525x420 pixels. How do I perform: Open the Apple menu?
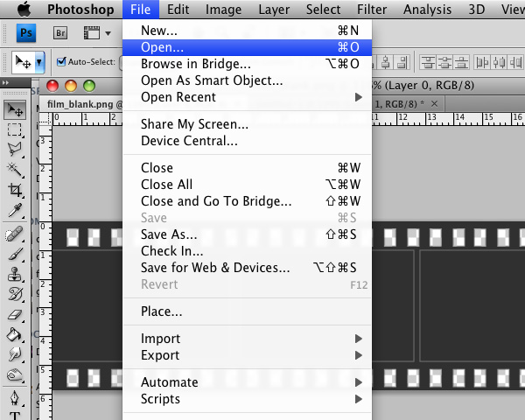pos(22,10)
